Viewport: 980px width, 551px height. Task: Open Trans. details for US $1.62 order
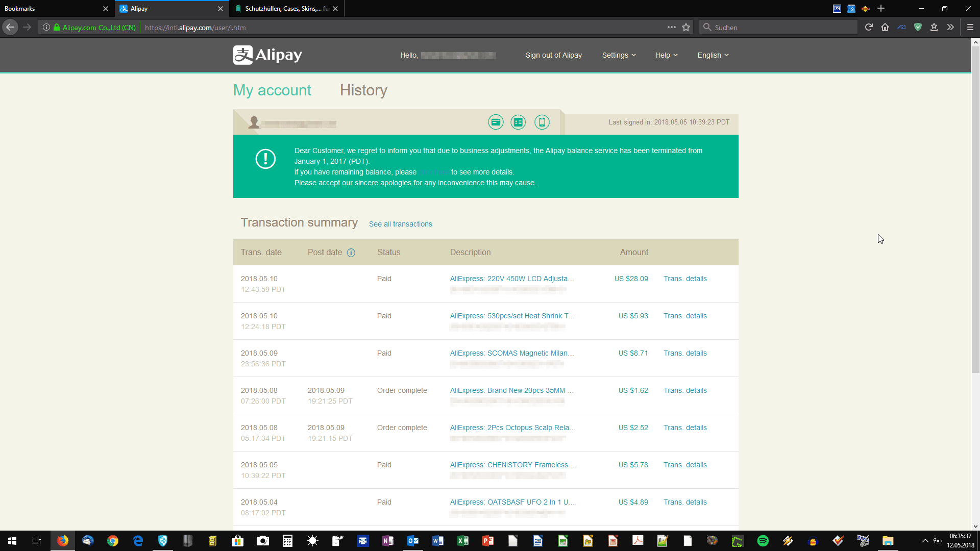(x=685, y=390)
